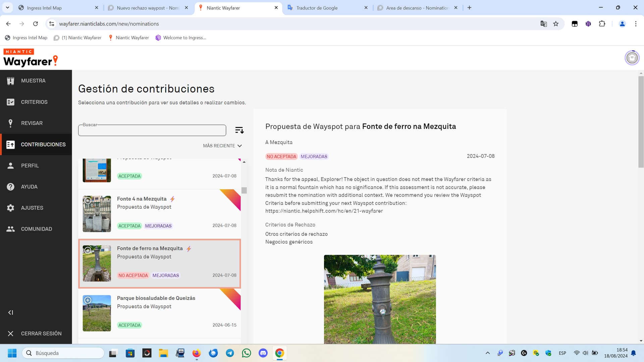Screen dimensions: 644x362
Task: Show hidden system tray icons chevron
Action: point(488,353)
